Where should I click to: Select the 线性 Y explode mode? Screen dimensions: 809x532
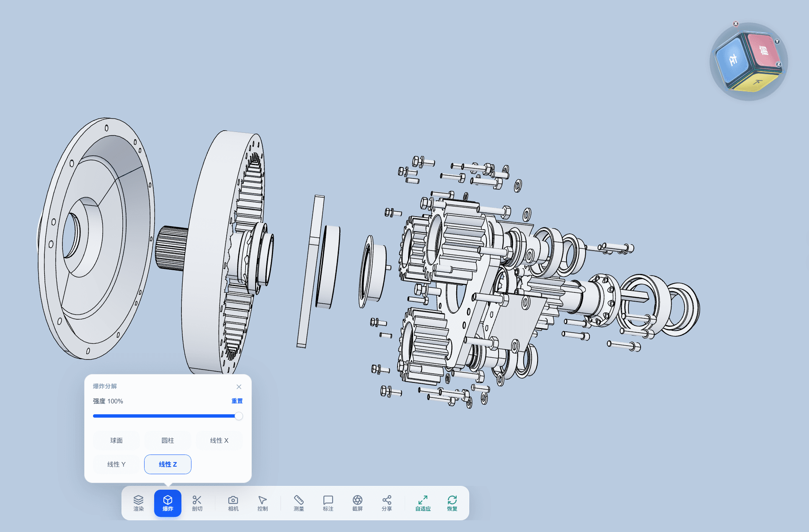pyautogui.click(x=116, y=464)
